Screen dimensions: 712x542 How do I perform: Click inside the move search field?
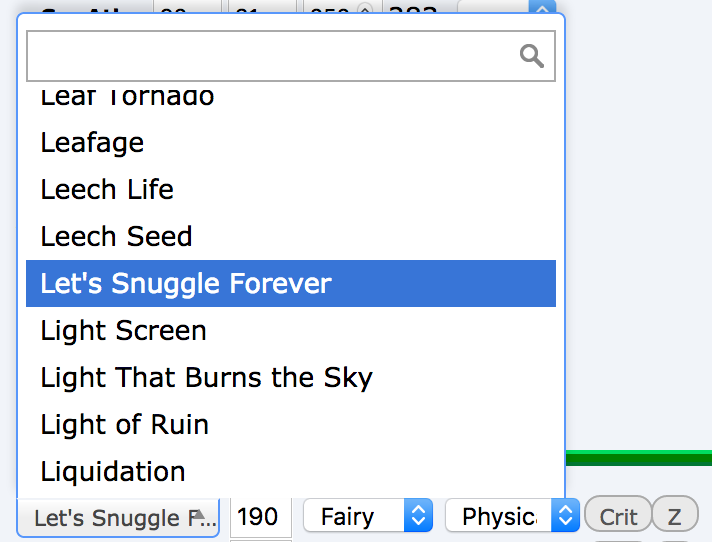(291, 56)
